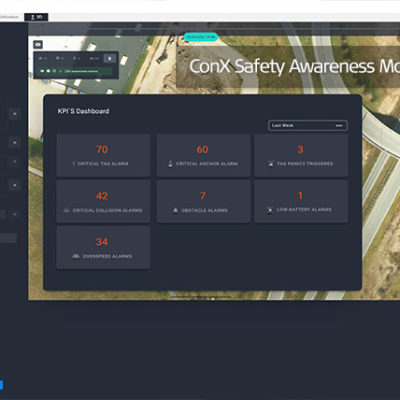The width and height of the screenshot is (400, 400).
Task: Click the green status bar message
Action: click(x=81, y=71)
